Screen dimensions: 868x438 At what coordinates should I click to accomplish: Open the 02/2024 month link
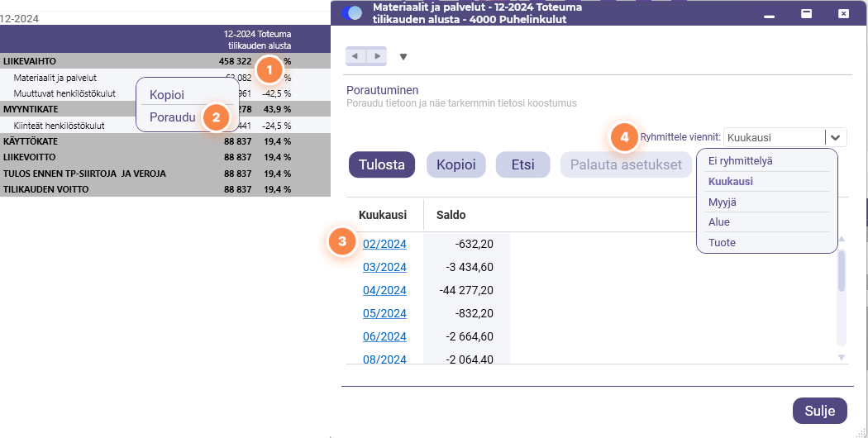[x=384, y=244]
